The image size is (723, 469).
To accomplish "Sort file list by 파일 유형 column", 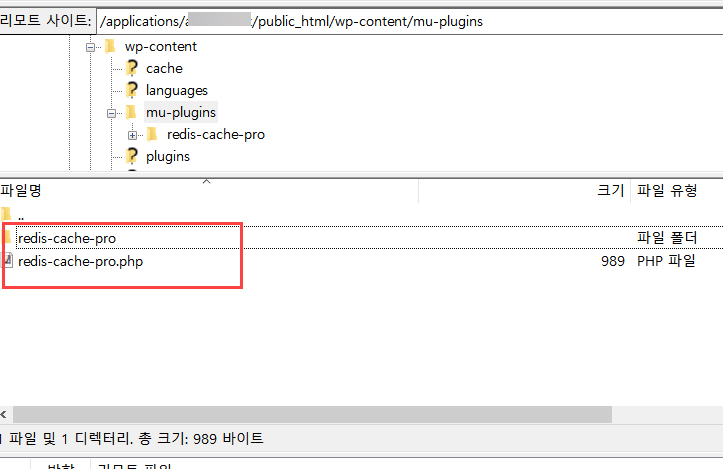I will click(676, 190).
